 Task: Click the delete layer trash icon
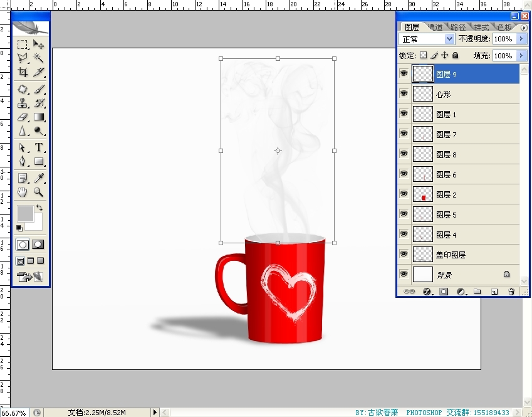[511, 292]
